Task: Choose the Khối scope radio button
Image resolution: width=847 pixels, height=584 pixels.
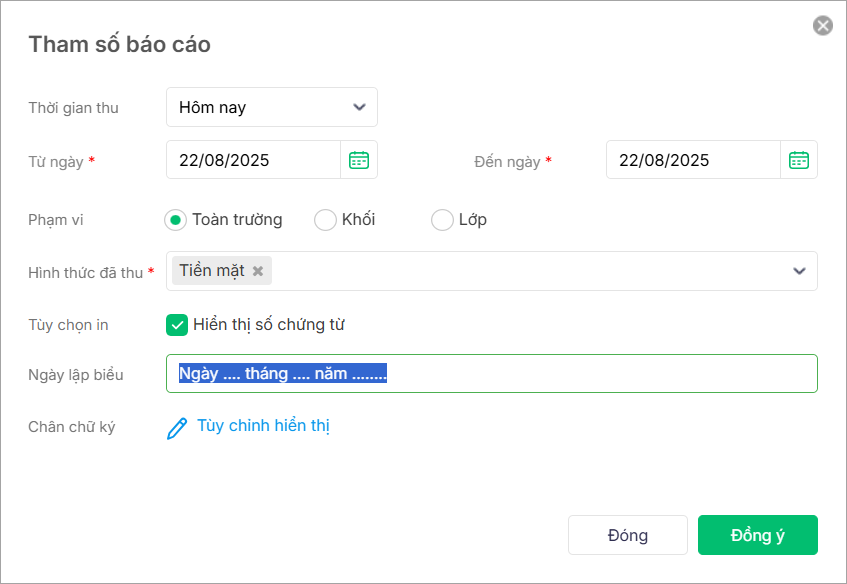Action: pyautogui.click(x=325, y=220)
